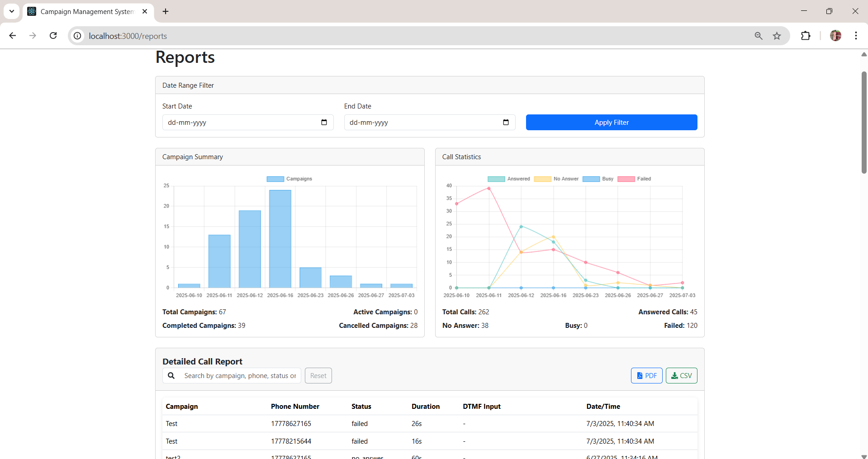
Task: Expand the tab search dropdown arrow
Action: pos(12,11)
